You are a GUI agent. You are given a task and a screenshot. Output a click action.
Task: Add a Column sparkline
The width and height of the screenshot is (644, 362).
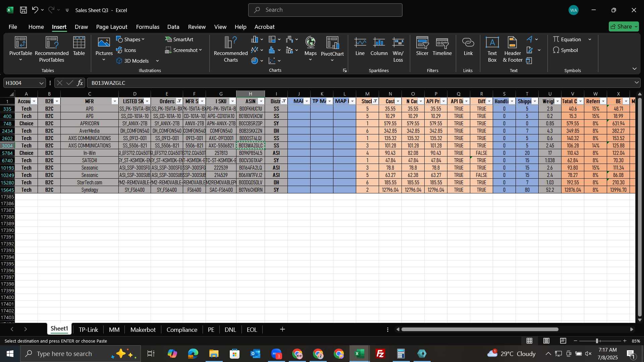(379, 46)
